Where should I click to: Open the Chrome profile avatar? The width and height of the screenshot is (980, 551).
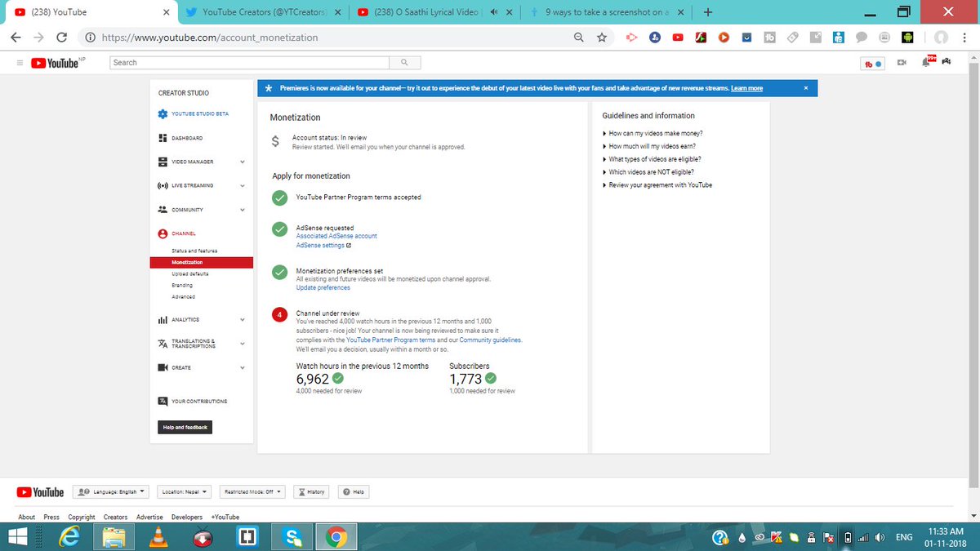942,38
